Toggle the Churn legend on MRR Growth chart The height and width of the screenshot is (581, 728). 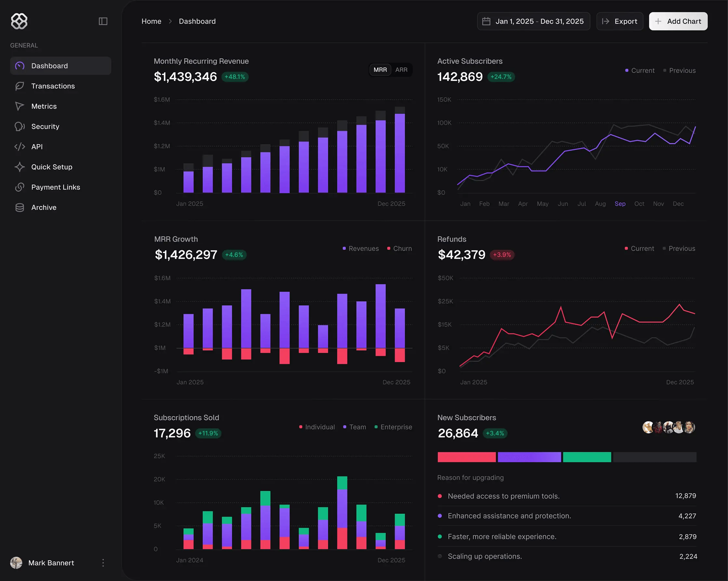(400, 248)
